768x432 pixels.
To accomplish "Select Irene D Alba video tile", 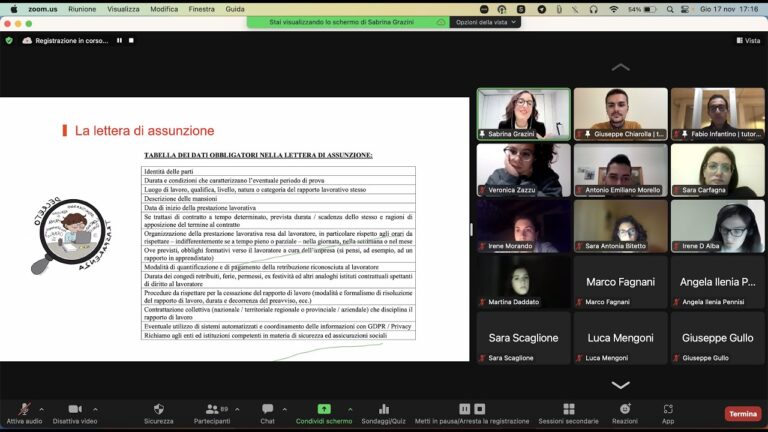I will 718,226.
